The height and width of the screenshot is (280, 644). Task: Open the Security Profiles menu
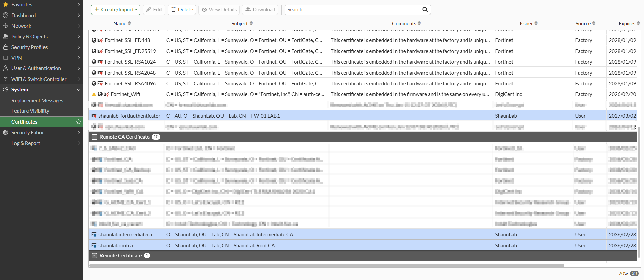[x=41, y=47]
